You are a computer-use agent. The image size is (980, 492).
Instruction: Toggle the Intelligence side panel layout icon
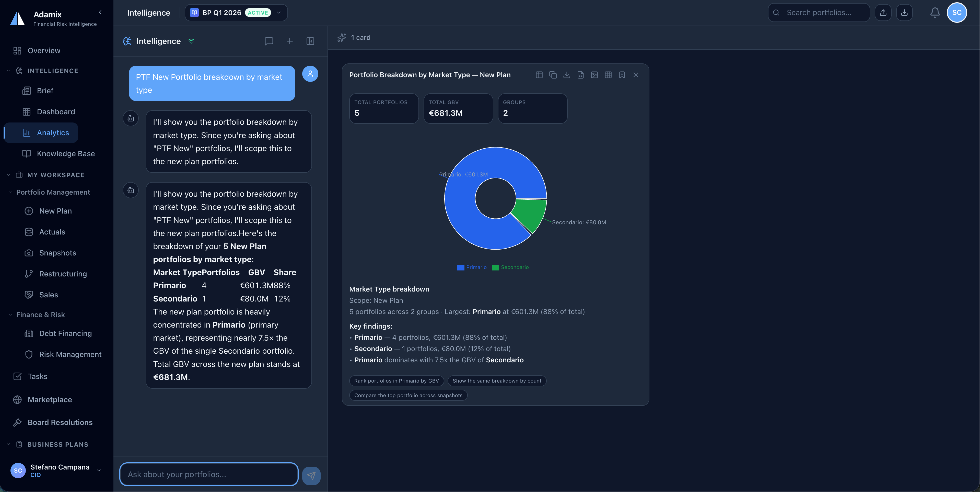point(310,41)
